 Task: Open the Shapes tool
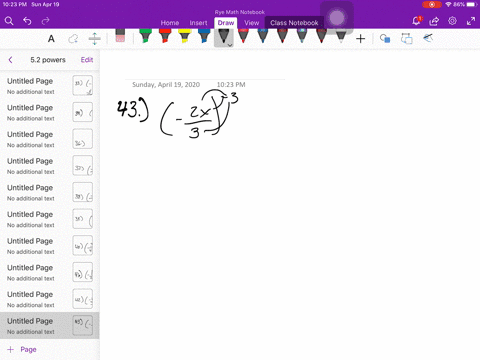pyautogui.click(x=385, y=39)
